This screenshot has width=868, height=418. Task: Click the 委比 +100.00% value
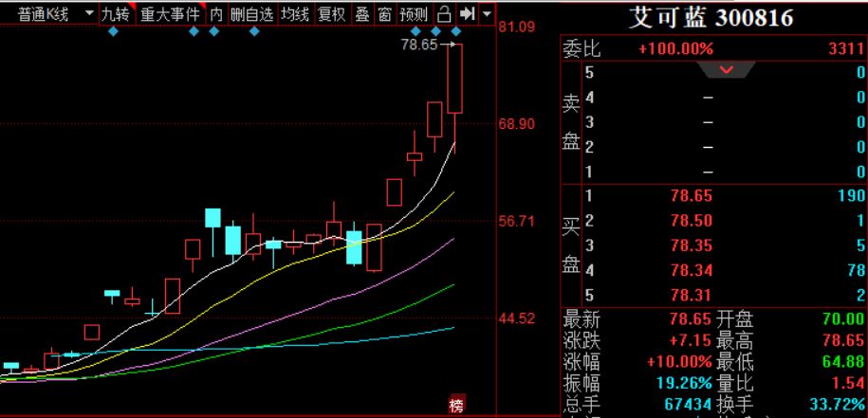click(x=676, y=49)
